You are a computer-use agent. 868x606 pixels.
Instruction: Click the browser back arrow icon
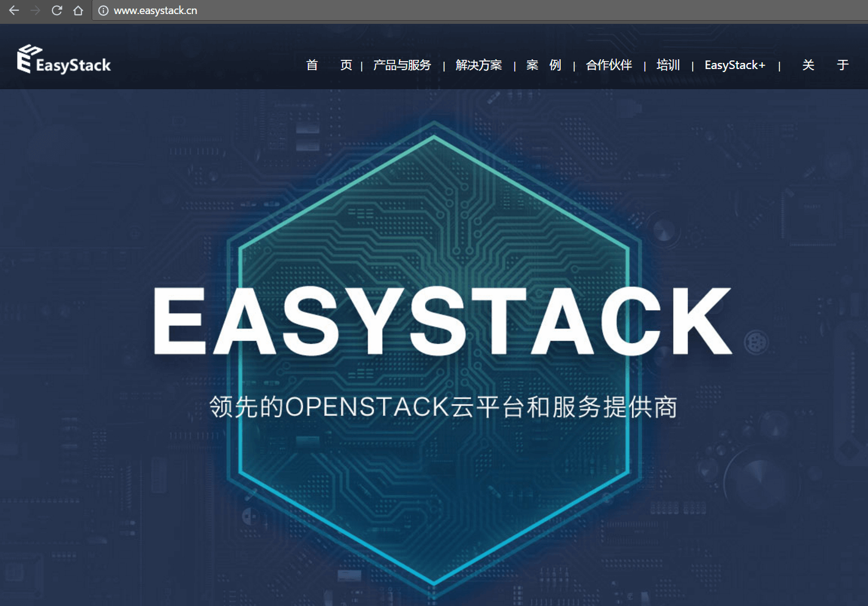coord(13,10)
